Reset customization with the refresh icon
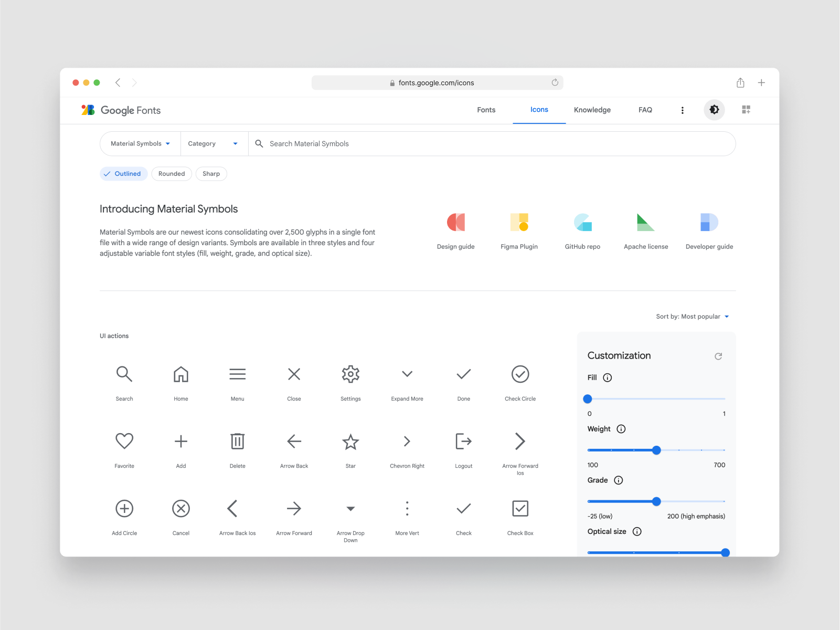 [718, 356]
